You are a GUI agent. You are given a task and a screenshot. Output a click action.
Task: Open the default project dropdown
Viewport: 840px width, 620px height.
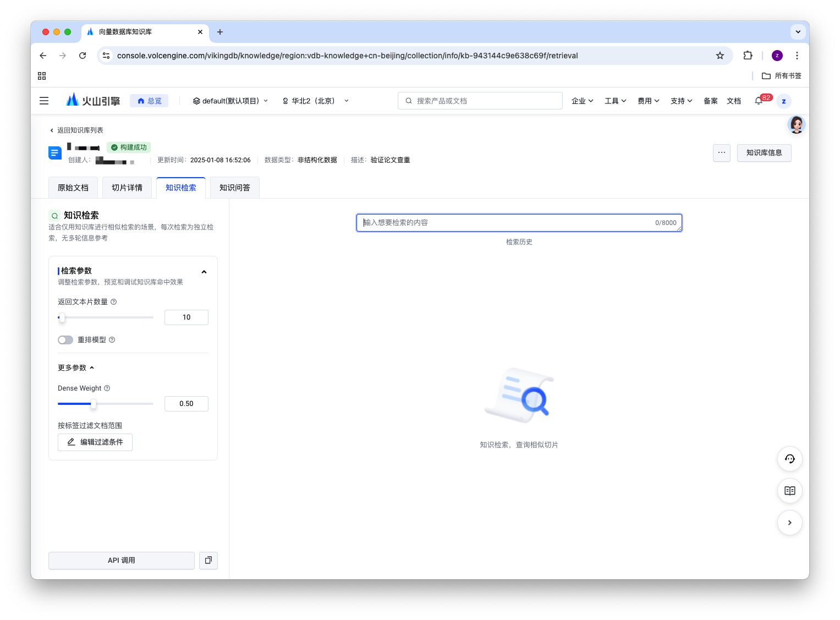pyautogui.click(x=230, y=101)
